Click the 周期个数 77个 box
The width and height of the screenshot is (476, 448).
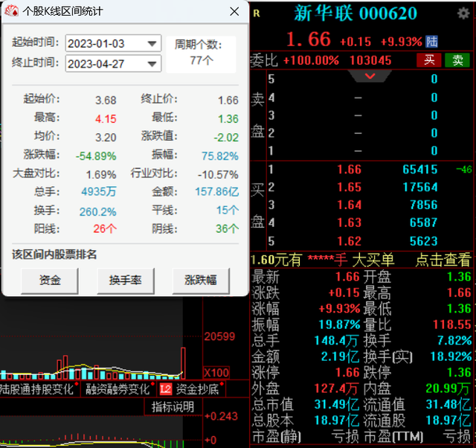201,53
